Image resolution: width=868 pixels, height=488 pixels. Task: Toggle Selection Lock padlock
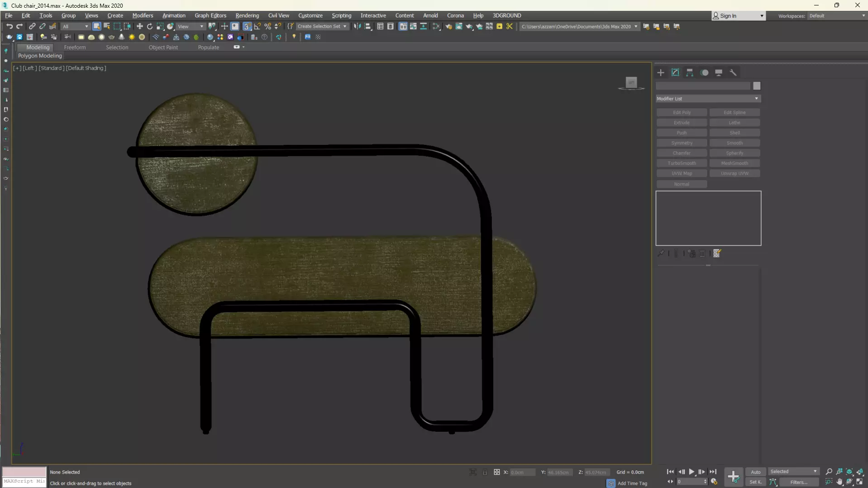(x=485, y=472)
